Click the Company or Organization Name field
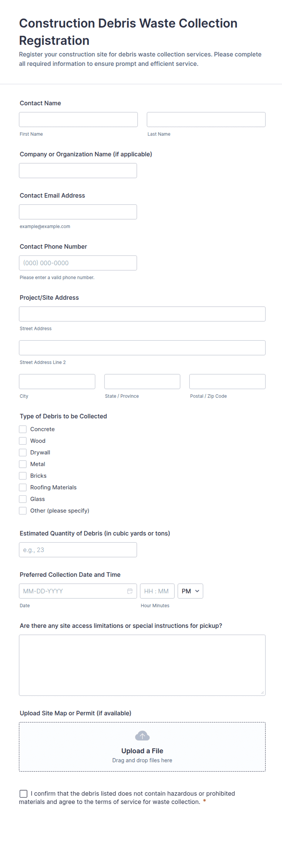This screenshot has width=282, height=868. pyautogui.click(x=78, y=170)
